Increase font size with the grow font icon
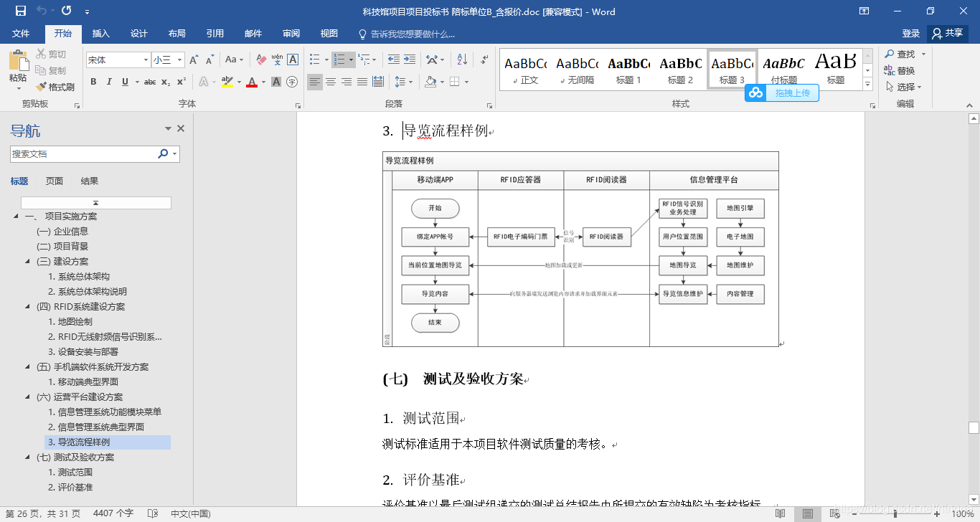The height and width of the screenshot is (522, 980). pyautogui.click(x=194, y=60)
